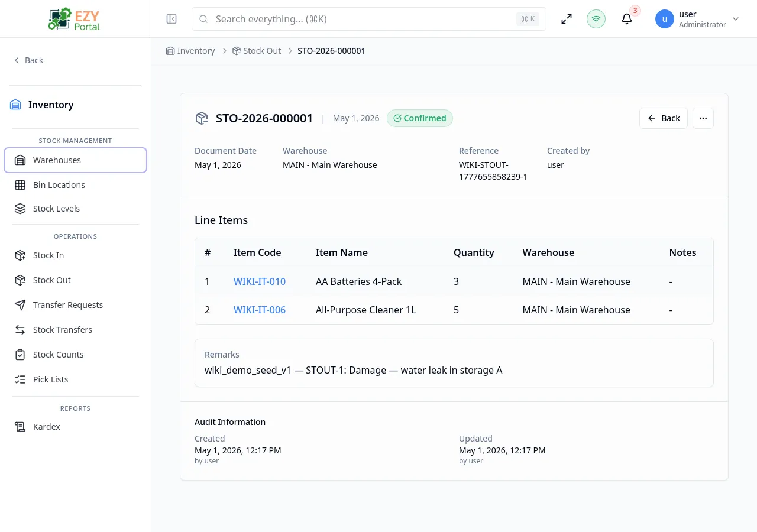Click the Stock Out icon in breadcrumb
This screenshot has height=532, width=757.
point(237,51)
